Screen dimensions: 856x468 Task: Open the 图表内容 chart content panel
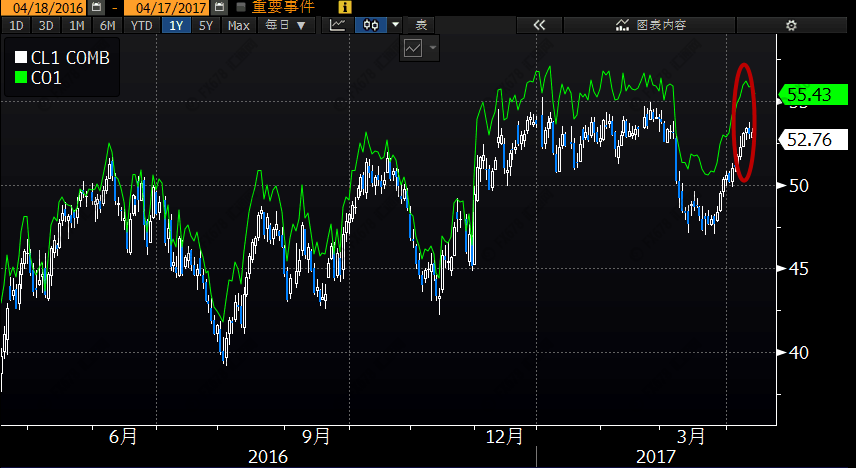pos(651,25)
